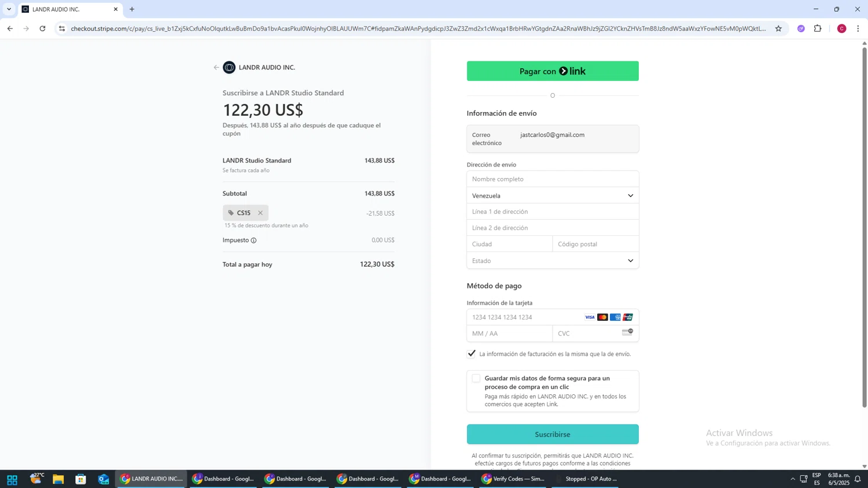Bookmark this page with the star
Image resolution: width=868 pixels, height=488 pixels.
(778, 28)
